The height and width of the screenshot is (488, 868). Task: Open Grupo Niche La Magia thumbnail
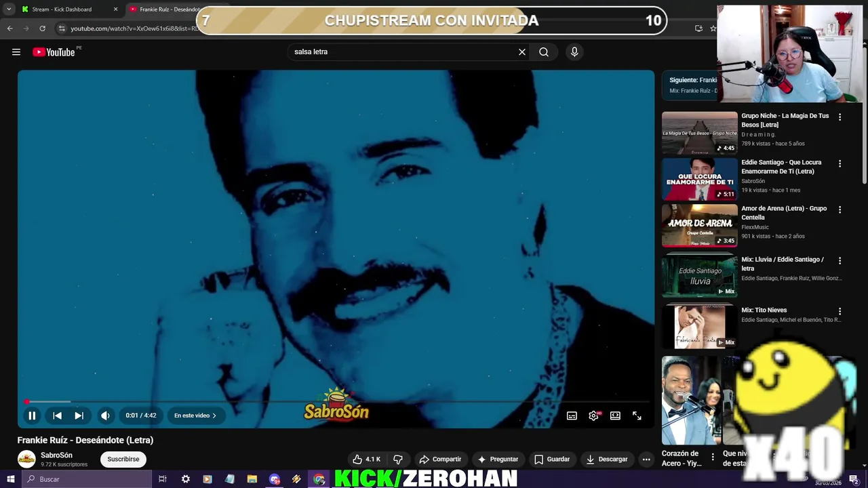(699, 133)
